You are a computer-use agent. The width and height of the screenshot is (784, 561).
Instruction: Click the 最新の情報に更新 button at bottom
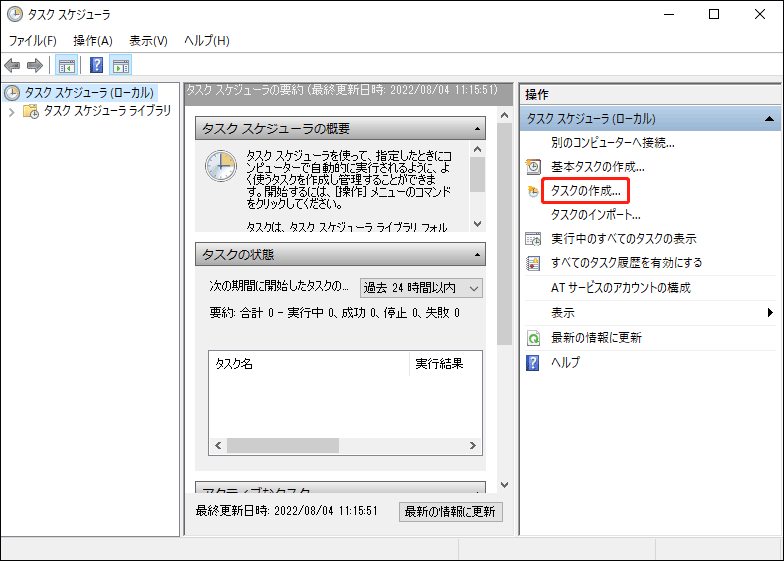450,511
